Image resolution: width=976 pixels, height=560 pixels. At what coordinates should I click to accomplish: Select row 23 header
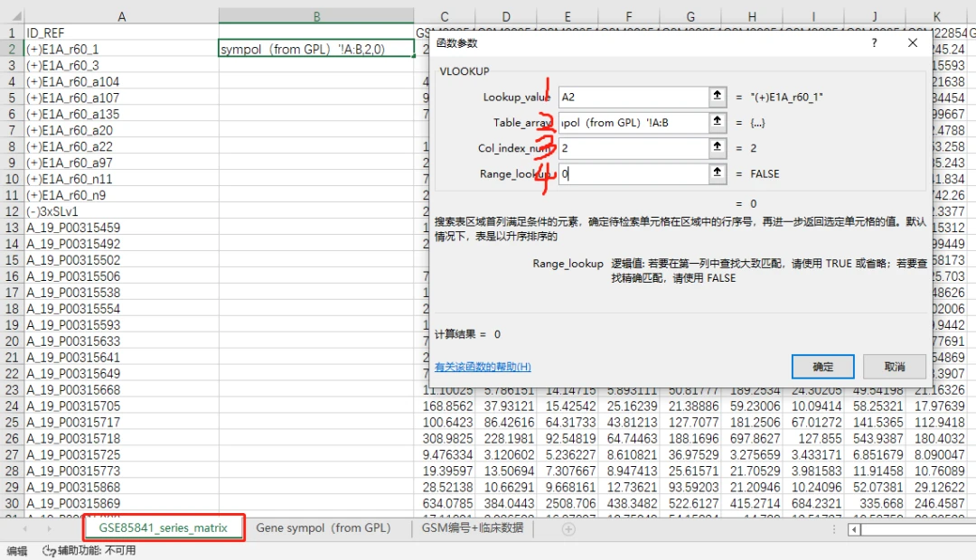(12, 389)
